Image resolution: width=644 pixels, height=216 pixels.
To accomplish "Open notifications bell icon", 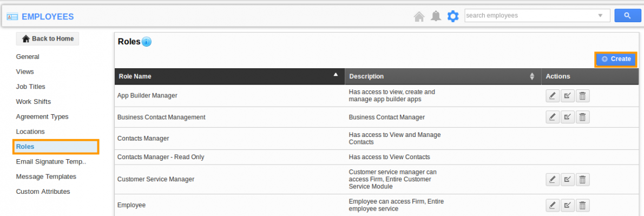I will pos(436,16).
